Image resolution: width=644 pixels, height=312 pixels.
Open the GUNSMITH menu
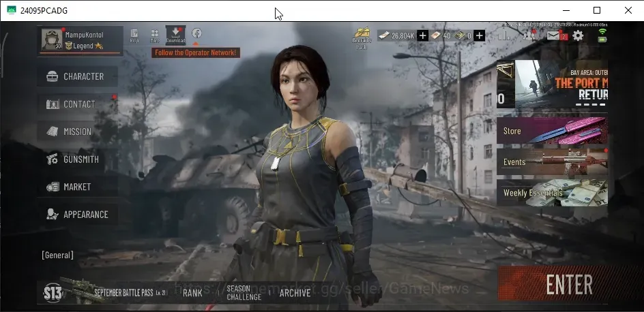(77, 159)
